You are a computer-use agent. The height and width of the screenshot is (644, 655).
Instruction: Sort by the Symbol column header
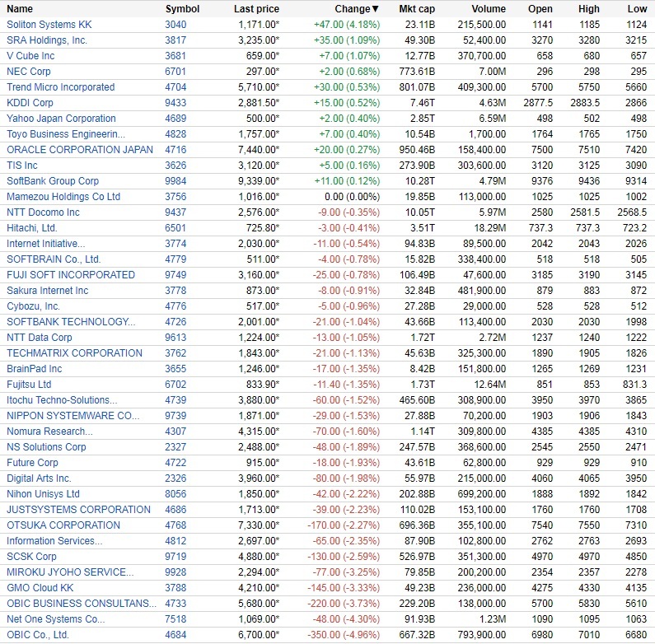pos(182,9)
